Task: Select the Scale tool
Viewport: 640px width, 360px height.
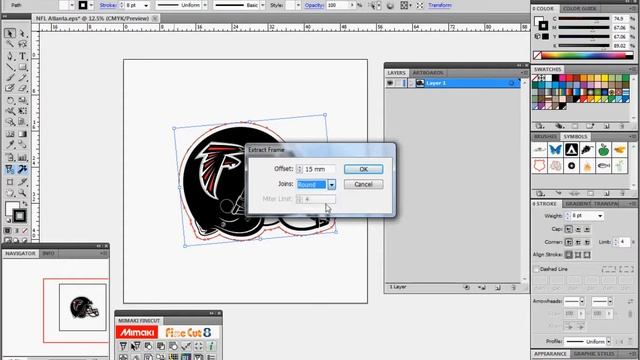Action: pos(22,100)
